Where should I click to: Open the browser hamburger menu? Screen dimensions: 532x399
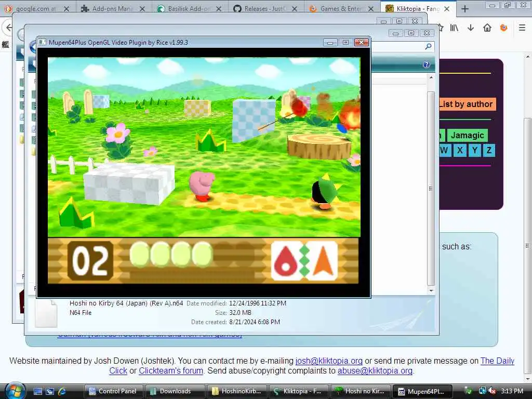(522, 28)
